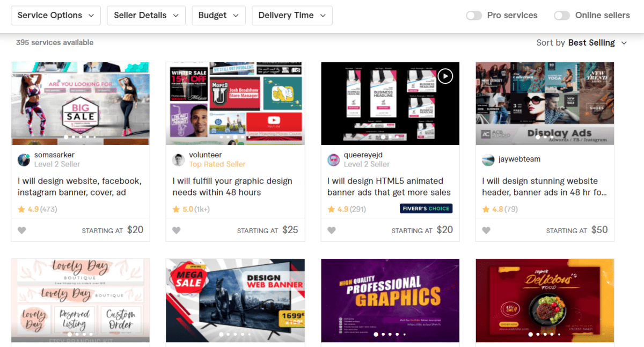
Task: Favorite the queereyejd gig with heart icon
Action: [332, 230]
